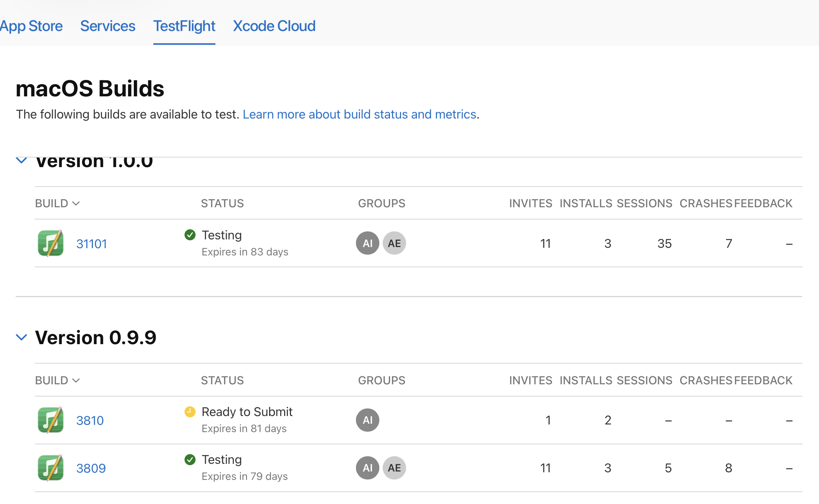Click 'Ready to Submit' status text

click(247, 412)
